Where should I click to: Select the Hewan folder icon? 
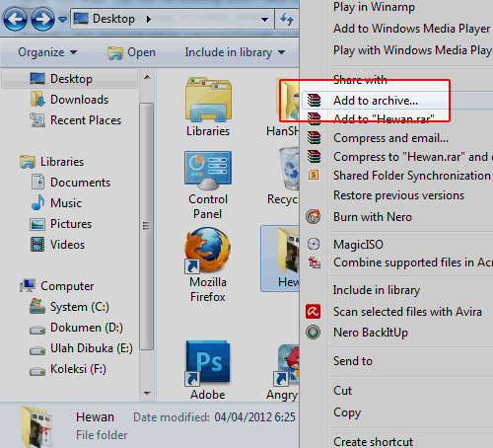[x=280, y=259]
